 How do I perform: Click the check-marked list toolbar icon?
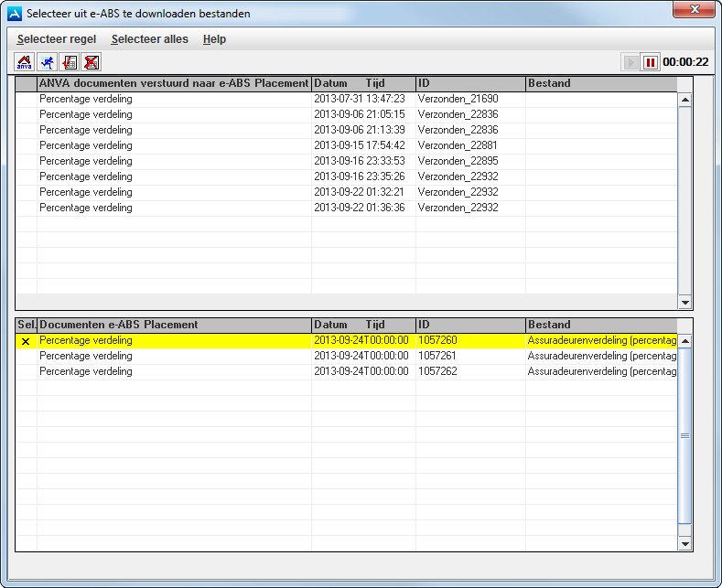69,62
